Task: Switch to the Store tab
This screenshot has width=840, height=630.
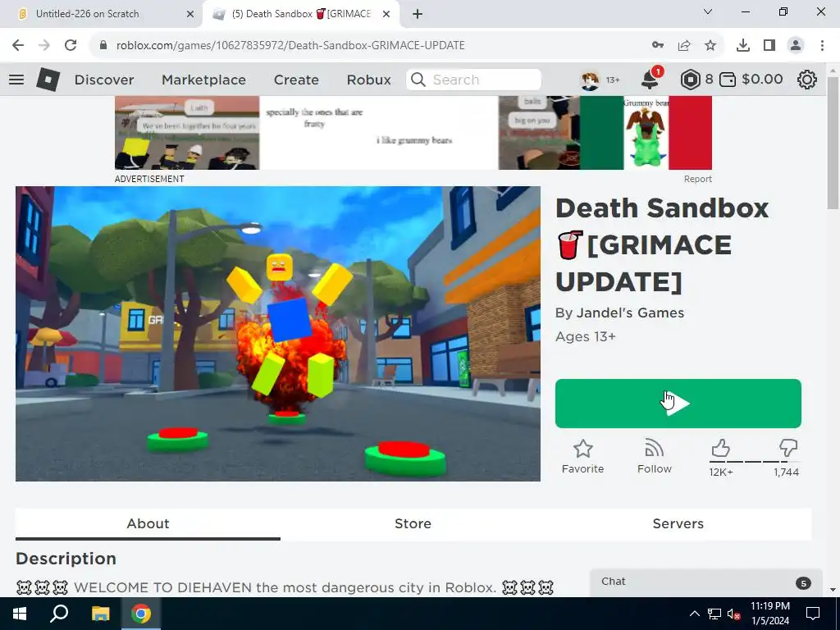Action: (413, 523)
